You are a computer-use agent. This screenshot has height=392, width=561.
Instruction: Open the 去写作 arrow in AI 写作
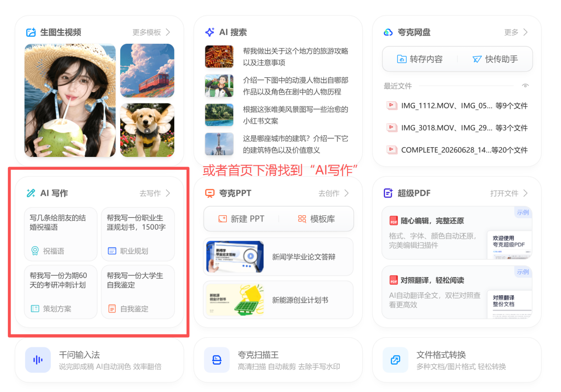pos(168,193)
